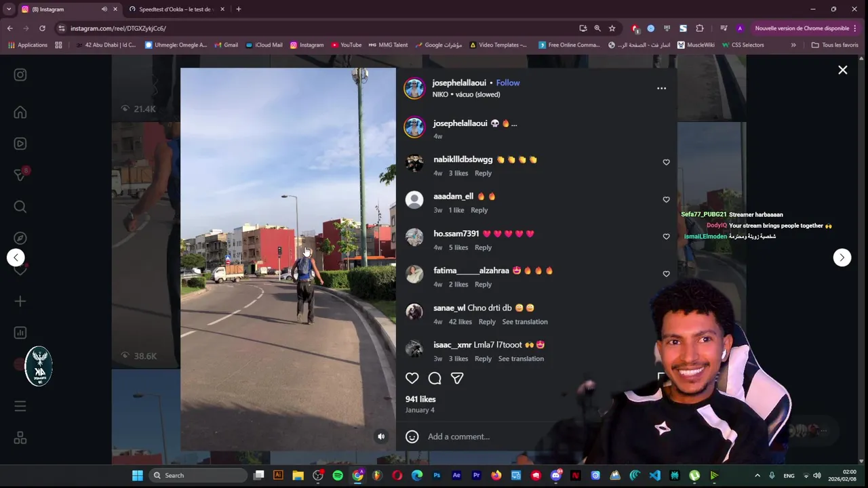
Task: Open Photoshop from the taskbar
Action: pos(437,475)
